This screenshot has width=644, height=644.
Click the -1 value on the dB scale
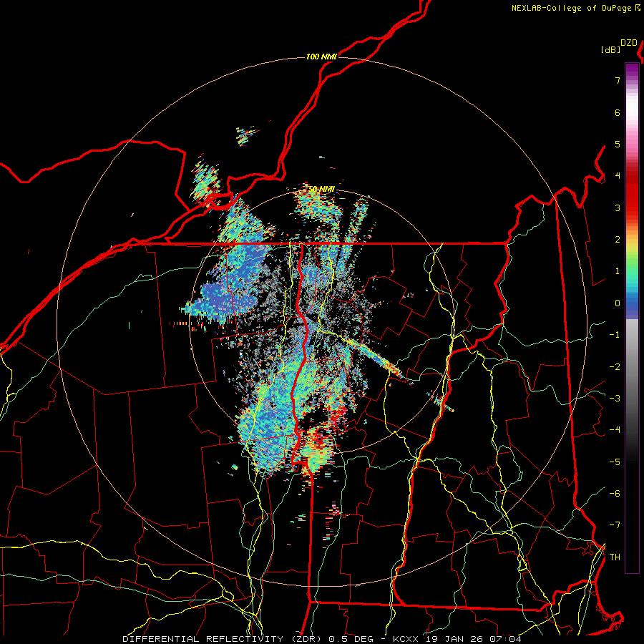[615, 335]
